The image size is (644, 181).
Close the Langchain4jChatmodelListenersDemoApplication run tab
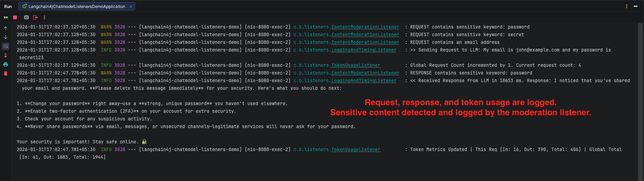pyautogui.click(x=131, y=7)
